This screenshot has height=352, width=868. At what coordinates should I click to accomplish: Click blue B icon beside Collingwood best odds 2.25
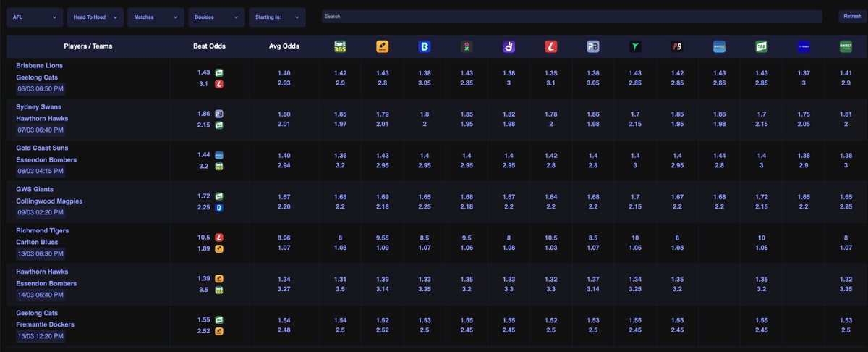pyautogui.click(x=219, y=207)
